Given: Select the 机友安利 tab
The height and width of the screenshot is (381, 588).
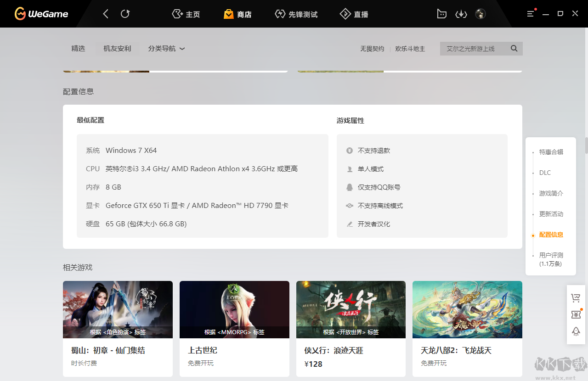Looking at the screenshot, I should [x=117, y=49].
